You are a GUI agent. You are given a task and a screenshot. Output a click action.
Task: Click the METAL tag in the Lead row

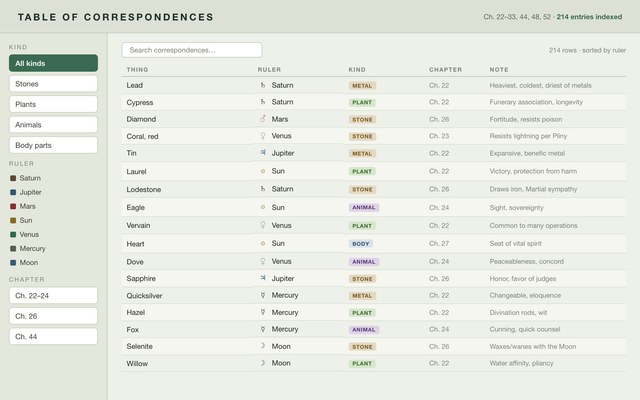(362, 86)
